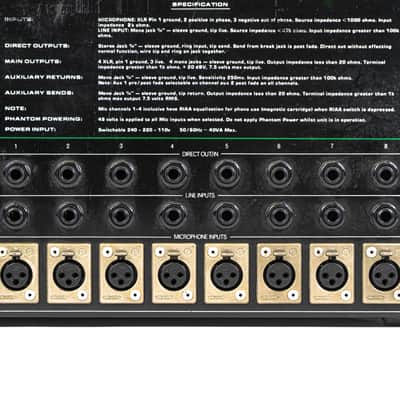Click the MAIN OUTPUTS label
The image size is (400, 400).
click(33, 61)
